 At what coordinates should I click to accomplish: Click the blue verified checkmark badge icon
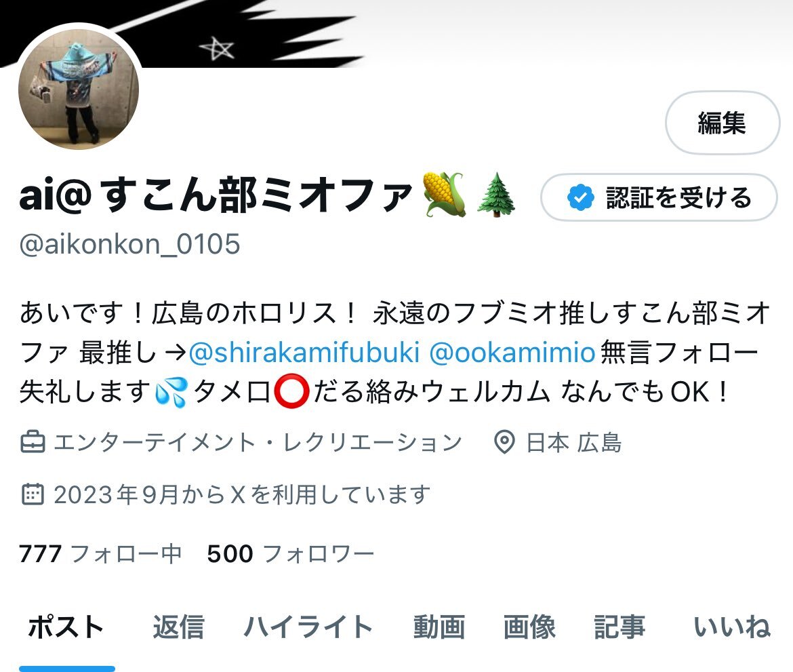[580, 197]
